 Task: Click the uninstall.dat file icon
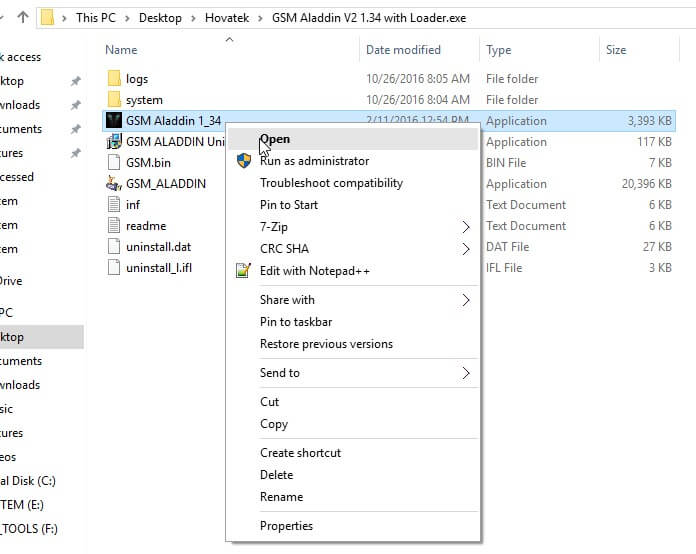click(114, 246)
